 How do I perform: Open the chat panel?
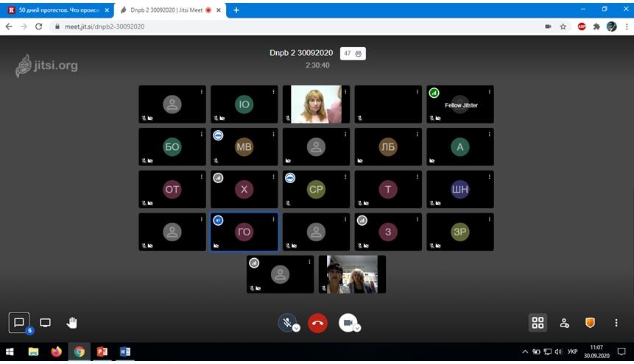[19, 322]
